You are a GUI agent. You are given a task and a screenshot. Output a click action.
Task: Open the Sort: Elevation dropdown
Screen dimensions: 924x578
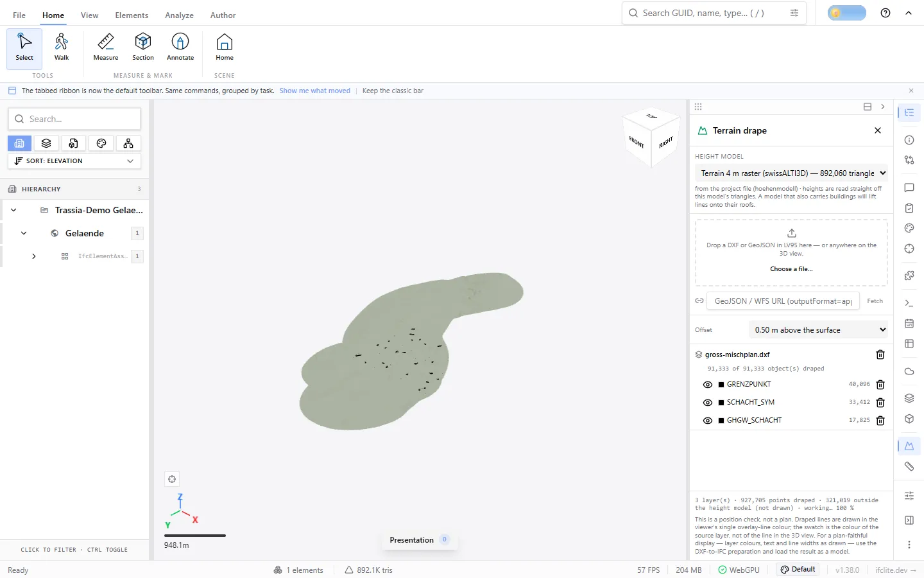pos(74,161)
